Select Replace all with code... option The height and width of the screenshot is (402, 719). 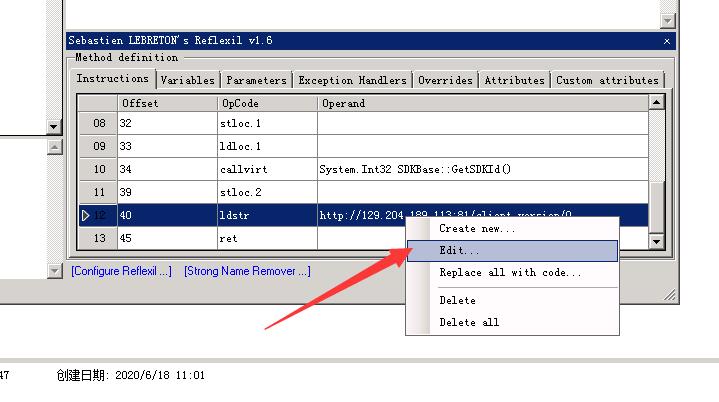510,273
